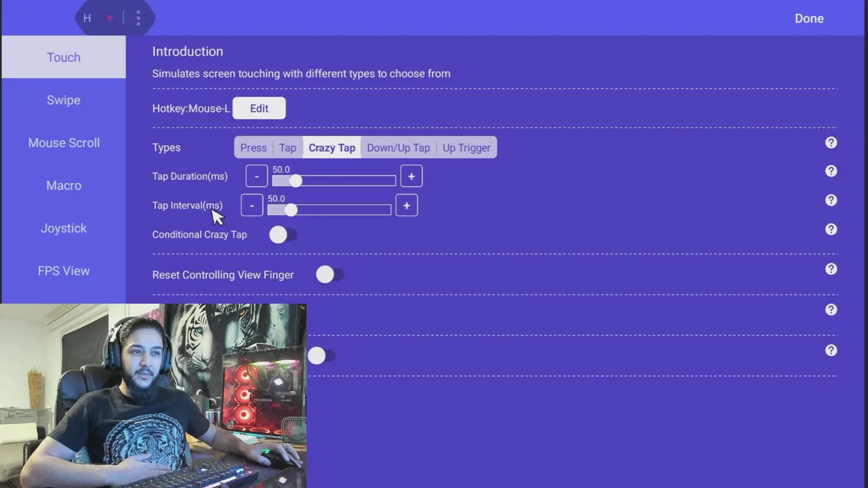Select the Crazy Tap touch type
Image resolution: width=868 pixels, height=488 pixels.
coord(332,148)
